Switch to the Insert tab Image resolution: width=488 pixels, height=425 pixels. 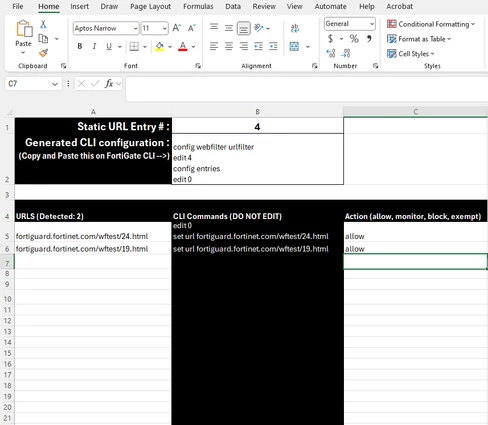click(79, 6)
